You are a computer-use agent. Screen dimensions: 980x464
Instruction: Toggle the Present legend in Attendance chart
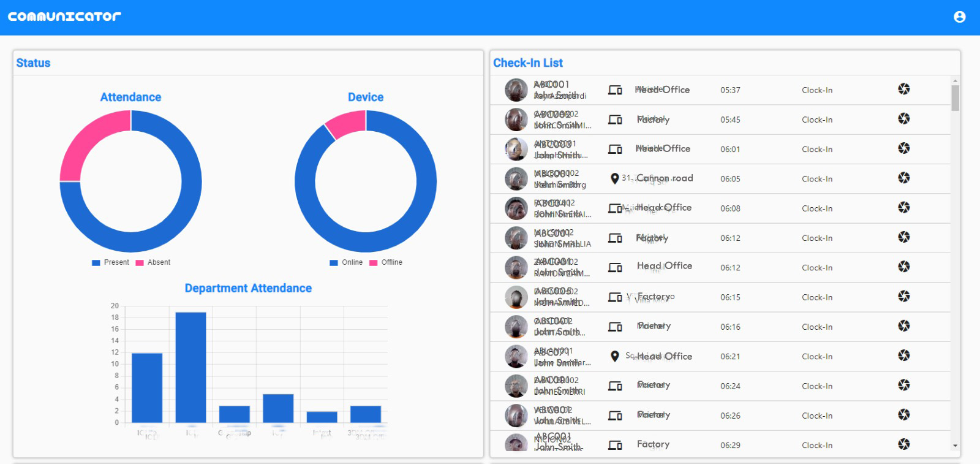[111, 262]
